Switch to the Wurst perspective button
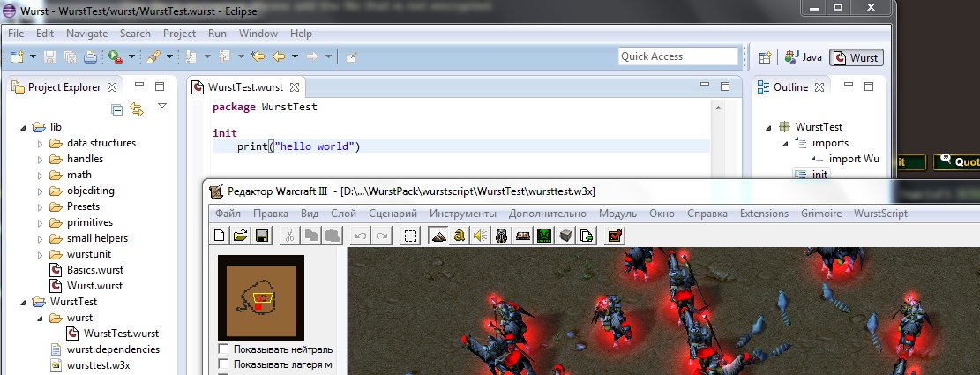 click(x=857, y=57)
